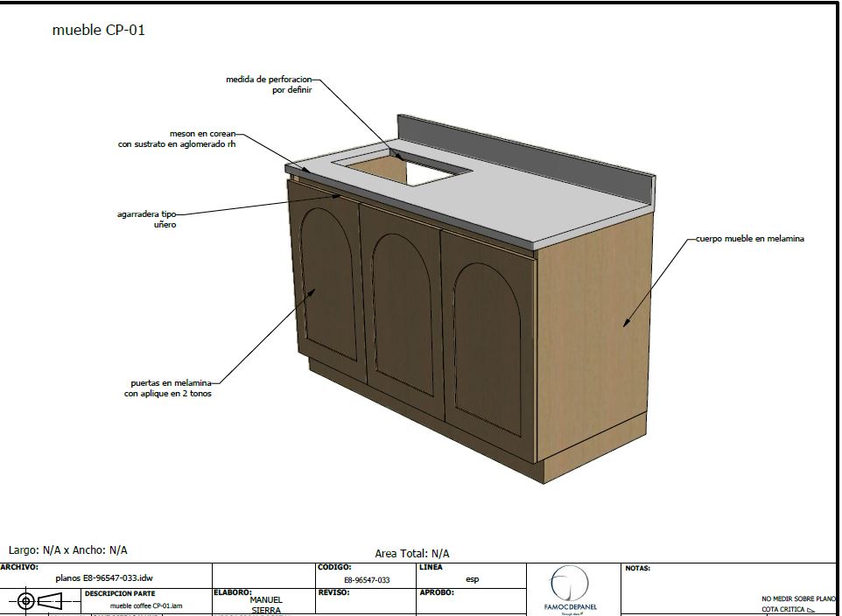Click the cota critica triangle symbol

tap(810, 610)
